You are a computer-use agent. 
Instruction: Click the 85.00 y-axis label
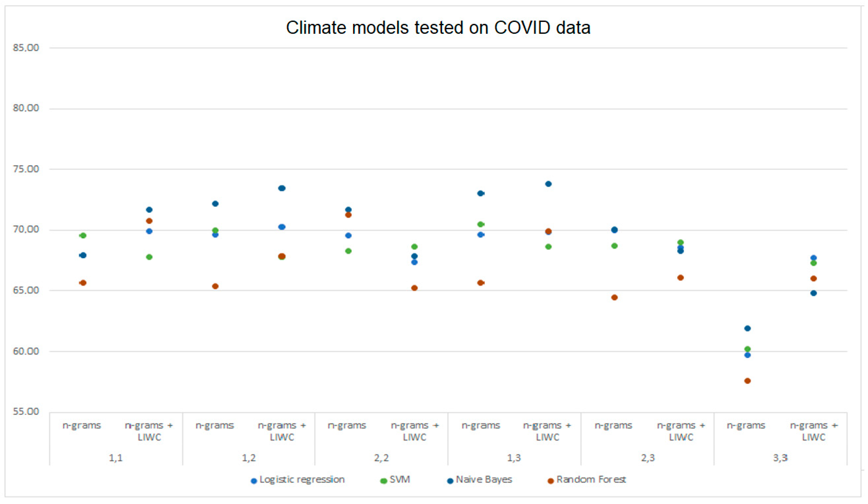(x=26, y=48)
